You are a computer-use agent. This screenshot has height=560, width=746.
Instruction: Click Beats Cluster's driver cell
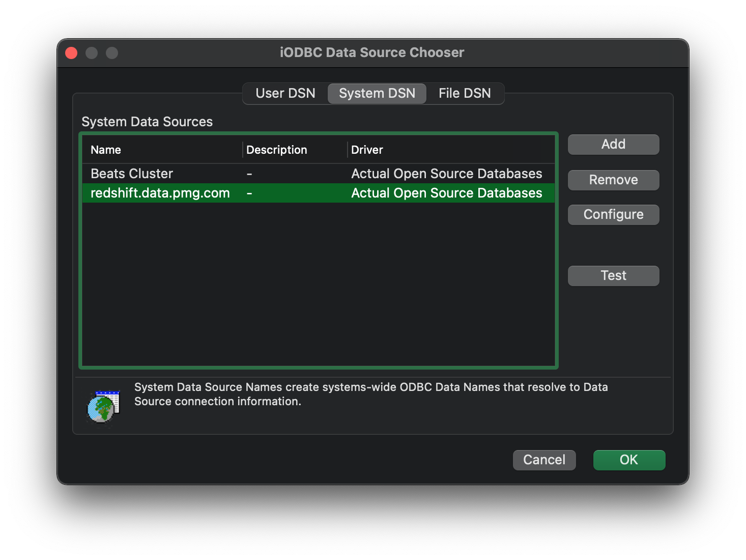(447, 174)
